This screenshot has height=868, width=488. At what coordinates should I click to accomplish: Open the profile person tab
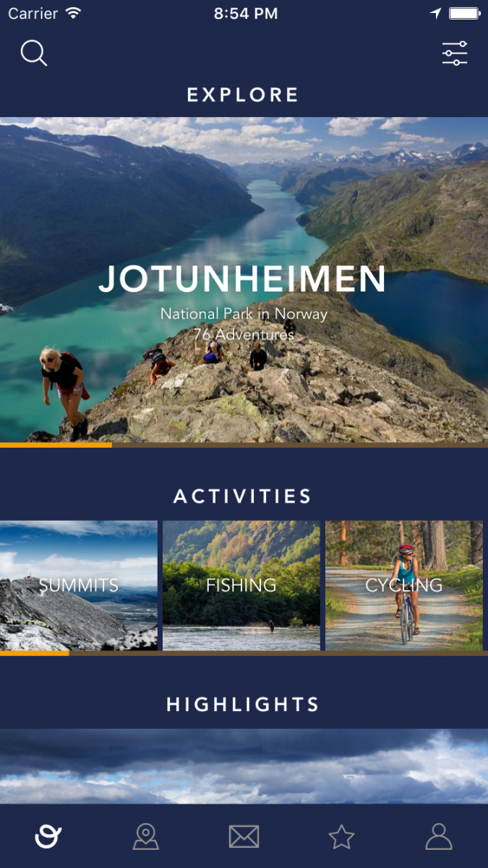pyautogui.click(x=439, y=837)
